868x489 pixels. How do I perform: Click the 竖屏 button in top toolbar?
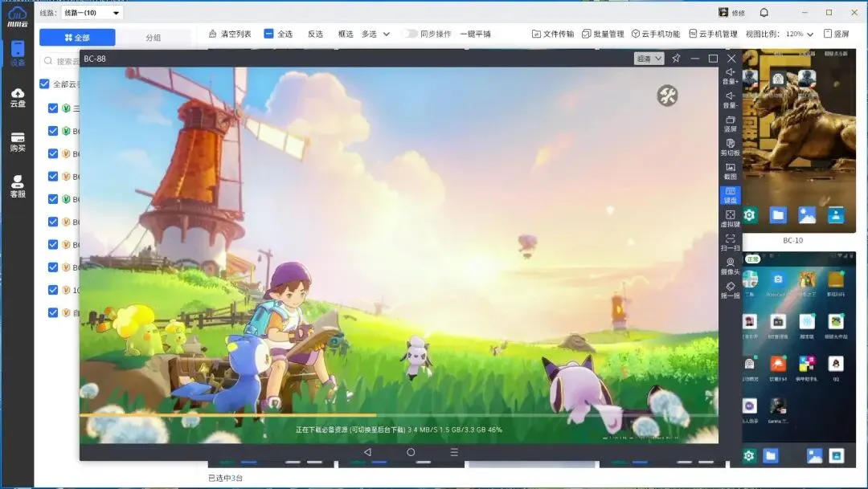[x=837, y=34]
